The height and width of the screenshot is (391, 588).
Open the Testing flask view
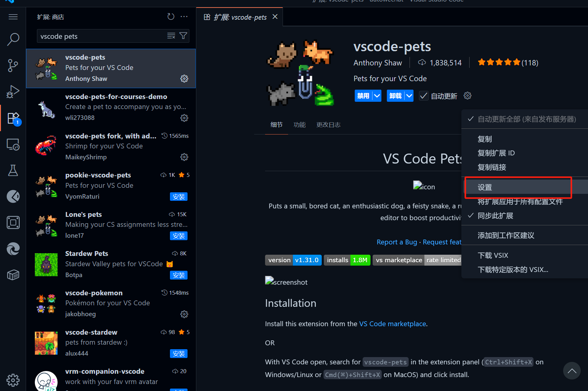(x=13, y=171)
